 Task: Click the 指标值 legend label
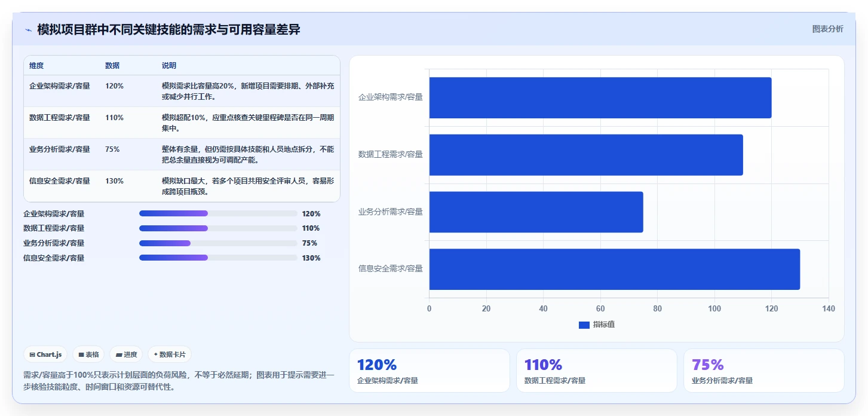[x=604, y=325]
